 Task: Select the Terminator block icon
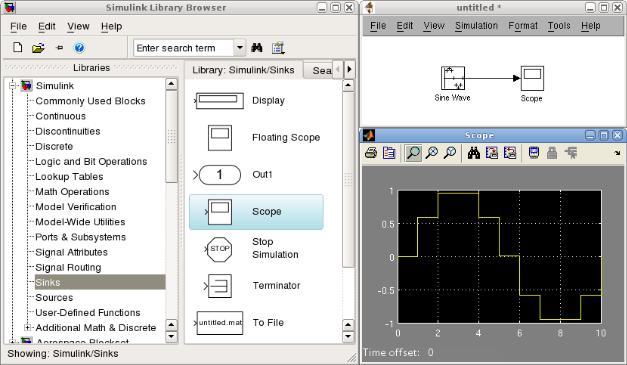[218, 285]
